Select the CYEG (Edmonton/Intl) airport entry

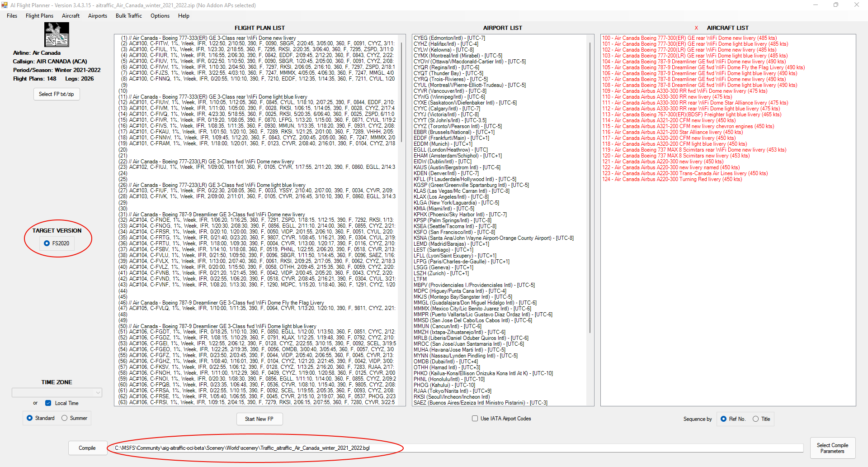(x=449, y=38)
